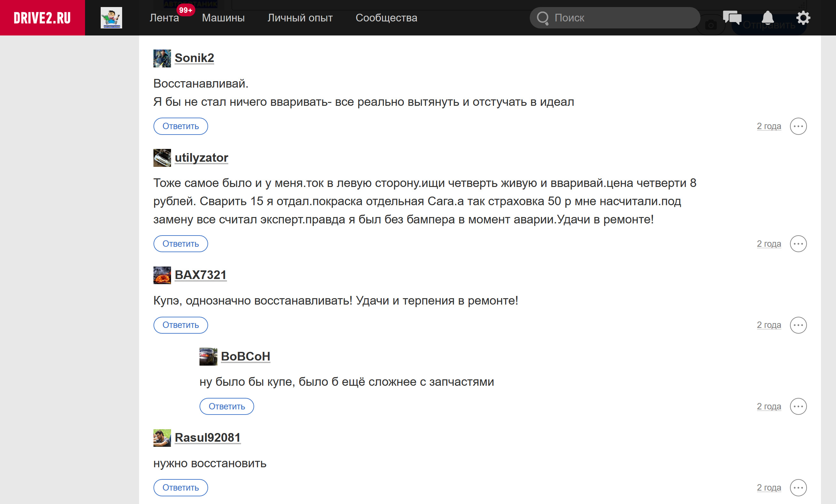Open the 99+ notifications badge on Лента
This screenshot has width=836, height=504.
186,10
